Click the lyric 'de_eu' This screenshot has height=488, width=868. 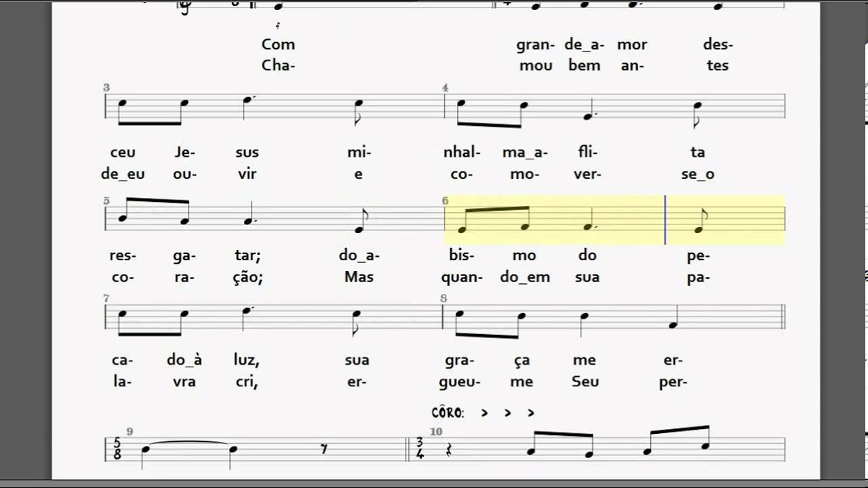coord(123,174)
